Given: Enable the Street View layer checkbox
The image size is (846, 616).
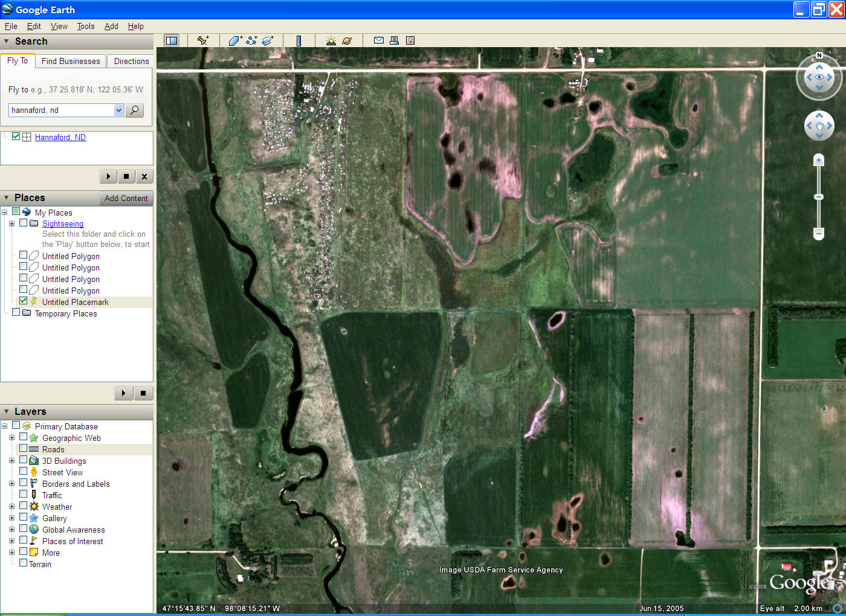Looking at the screenshot, I should coord(23,471).
